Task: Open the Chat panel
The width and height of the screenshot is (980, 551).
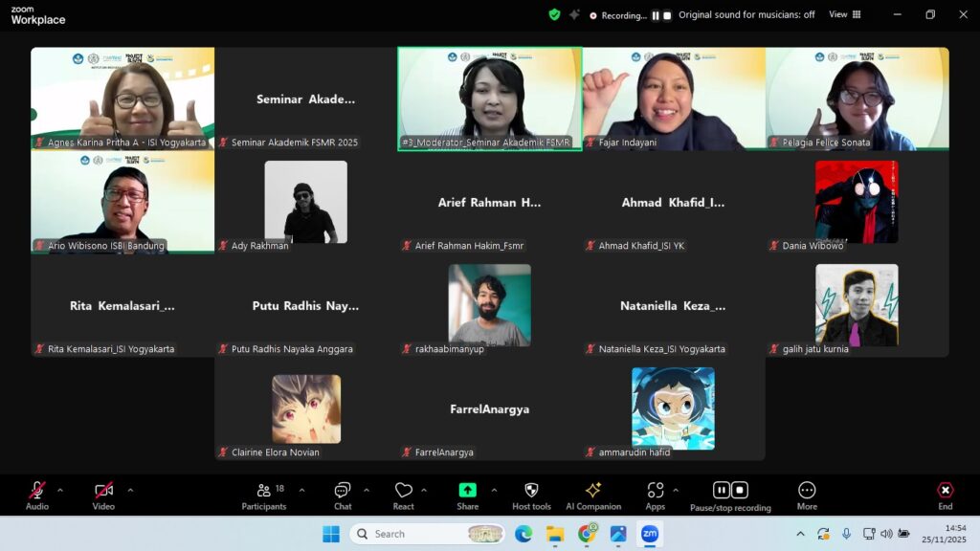Action: 343,492
